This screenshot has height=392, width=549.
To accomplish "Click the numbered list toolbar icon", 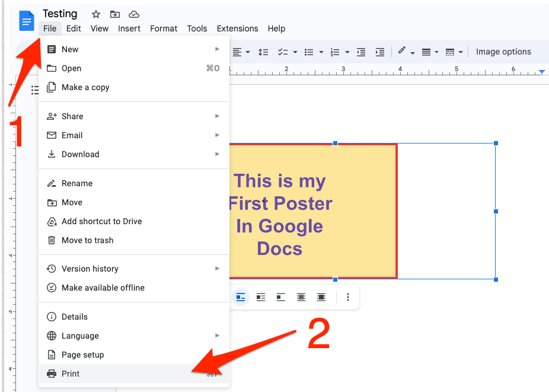I will pos(335,52).
